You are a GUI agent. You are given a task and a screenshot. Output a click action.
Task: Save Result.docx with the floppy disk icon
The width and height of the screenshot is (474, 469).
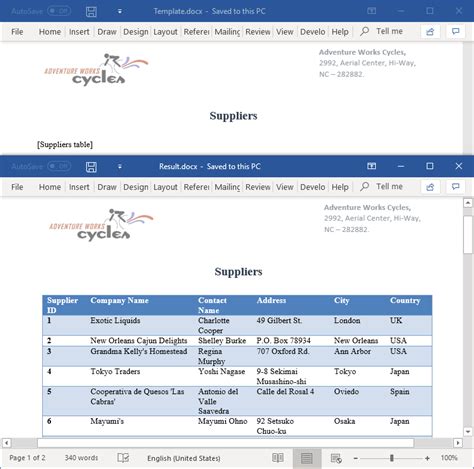coord(91,167)
